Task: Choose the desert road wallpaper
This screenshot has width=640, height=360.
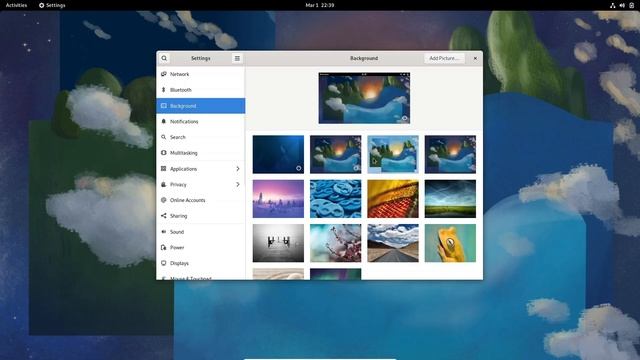Action: pyautogui.click(x=393, y=243)
